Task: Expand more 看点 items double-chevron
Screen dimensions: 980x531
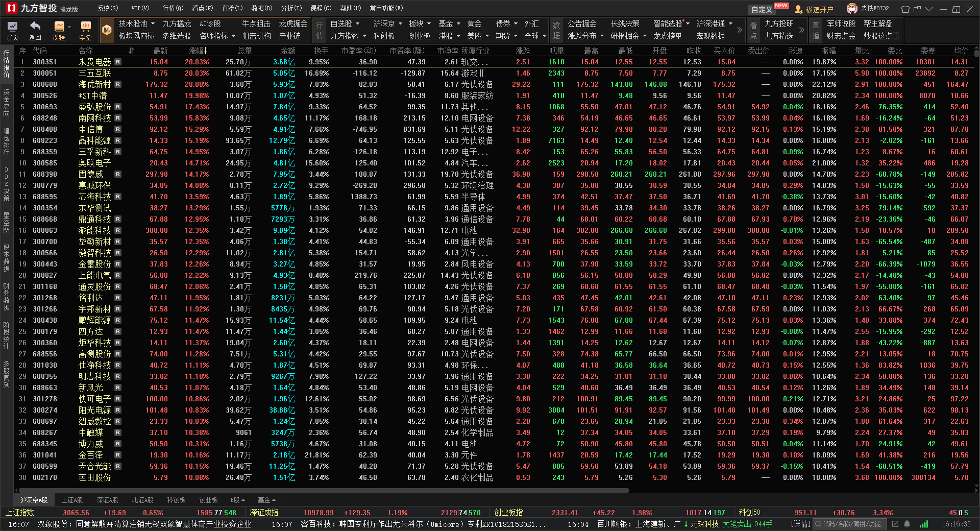Action: tap(802, 30)
